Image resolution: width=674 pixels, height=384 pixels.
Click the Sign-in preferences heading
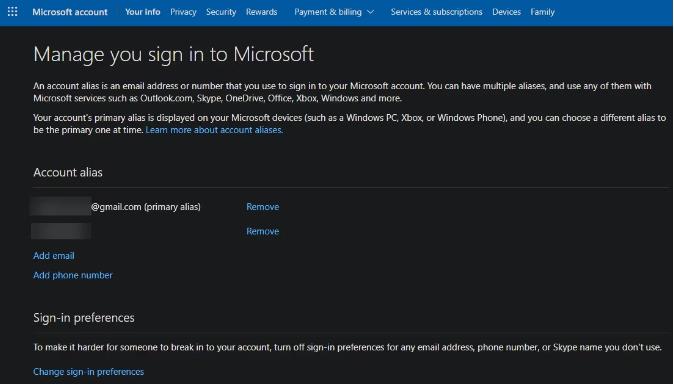pyautogui.click(x=84, y=318)
